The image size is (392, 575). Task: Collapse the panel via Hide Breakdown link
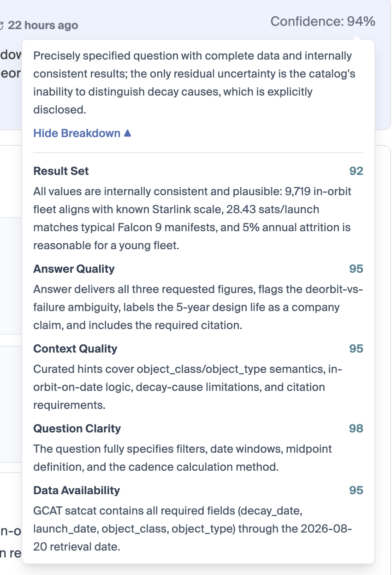tap(82, 133)
